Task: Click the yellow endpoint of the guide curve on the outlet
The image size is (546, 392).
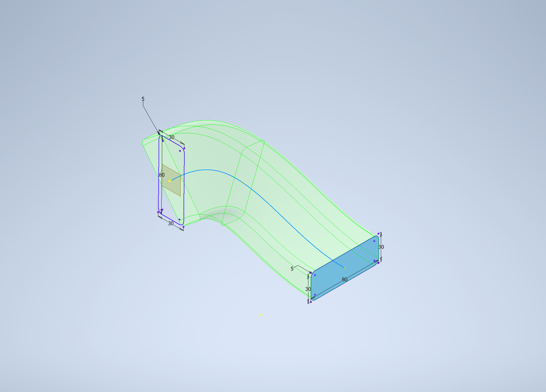Action: (x=345, y=268)
